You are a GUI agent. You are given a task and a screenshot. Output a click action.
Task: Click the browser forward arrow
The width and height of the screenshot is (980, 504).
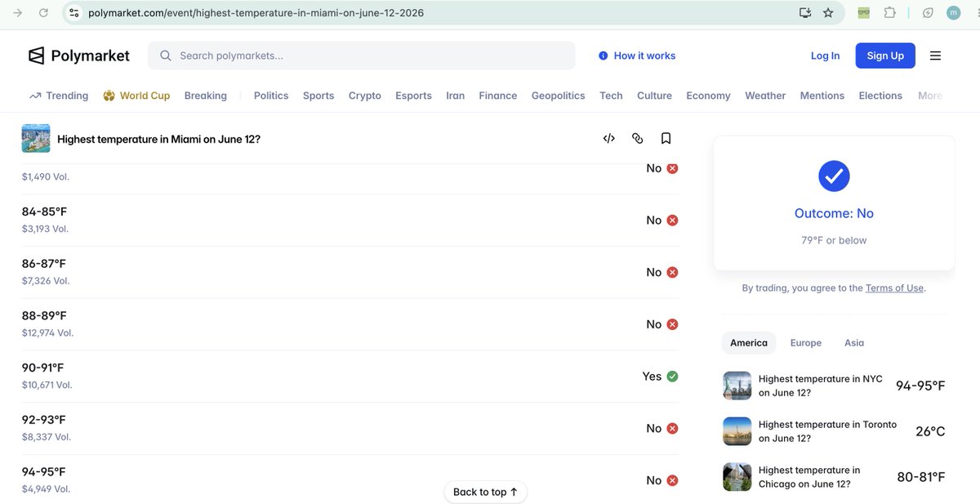pos(18,13)
